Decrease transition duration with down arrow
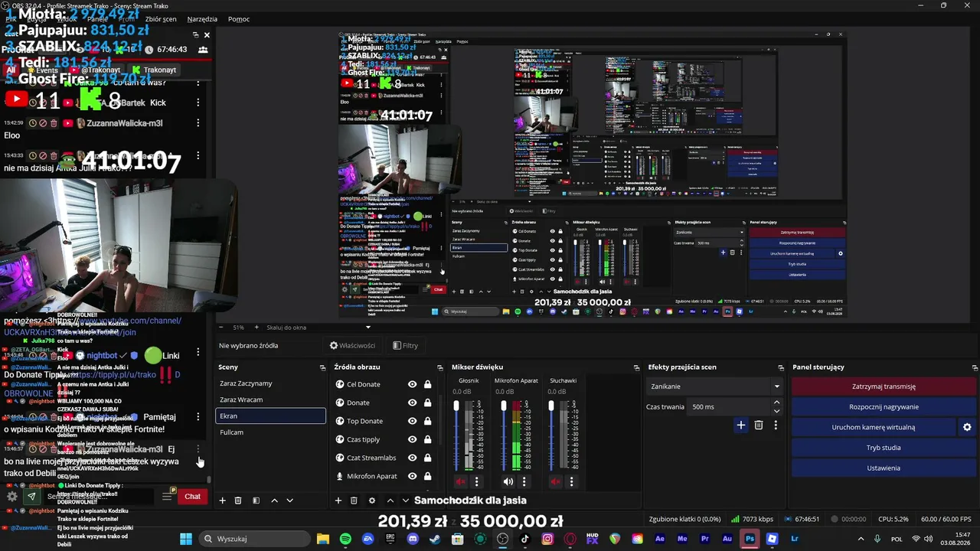The image size is (980, 551). (x=776, y=411)
